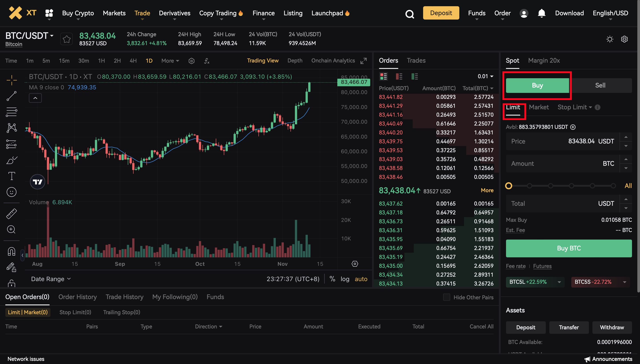Select the ruler measure tool
The height and width of the screenshot is (364, 640).
pyautogui.click(x=12, y=214)
